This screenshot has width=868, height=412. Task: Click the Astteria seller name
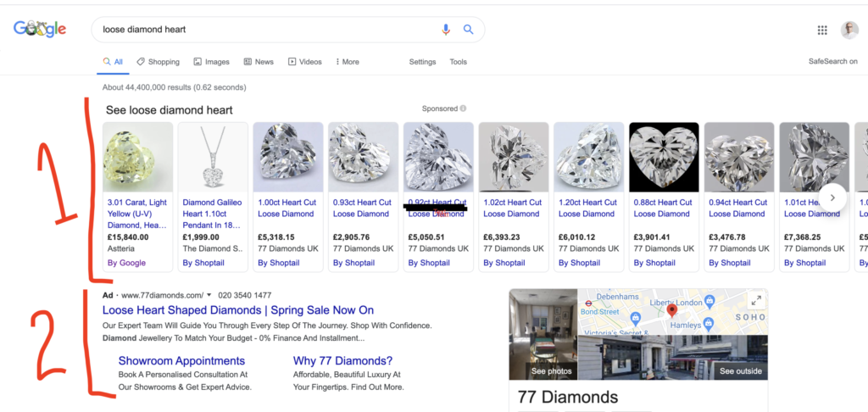pos(121,248)
